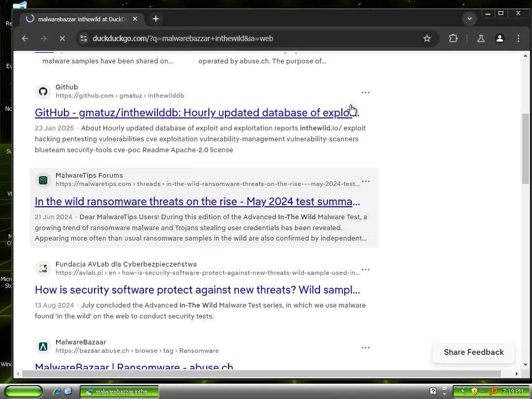
Task: Click the second quick launch browser icon
Action: (68, 391)
